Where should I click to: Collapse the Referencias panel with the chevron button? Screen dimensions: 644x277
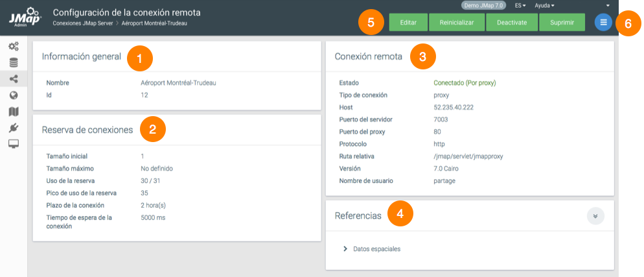pos(595,216)
